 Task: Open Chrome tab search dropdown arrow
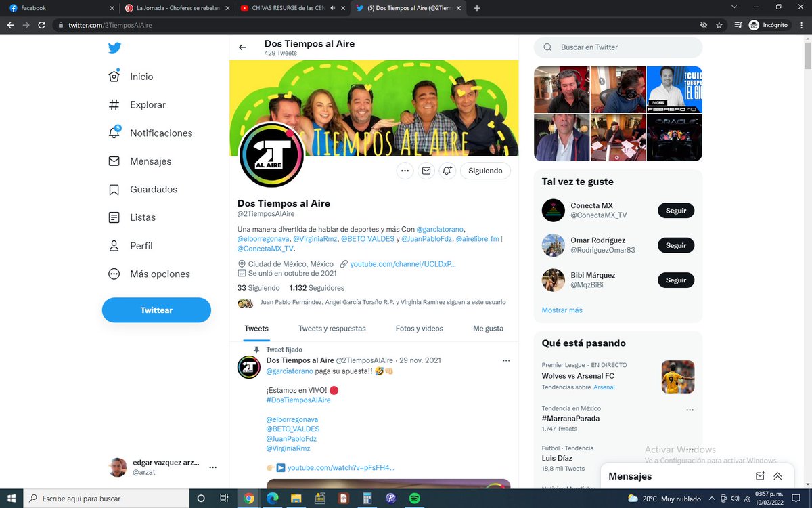[736, 7]
